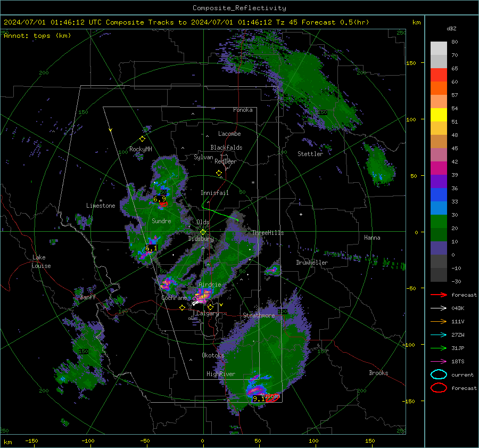
Task: Pick the yellow 54 dBZ color swatch
Action: tap(439, 115)
